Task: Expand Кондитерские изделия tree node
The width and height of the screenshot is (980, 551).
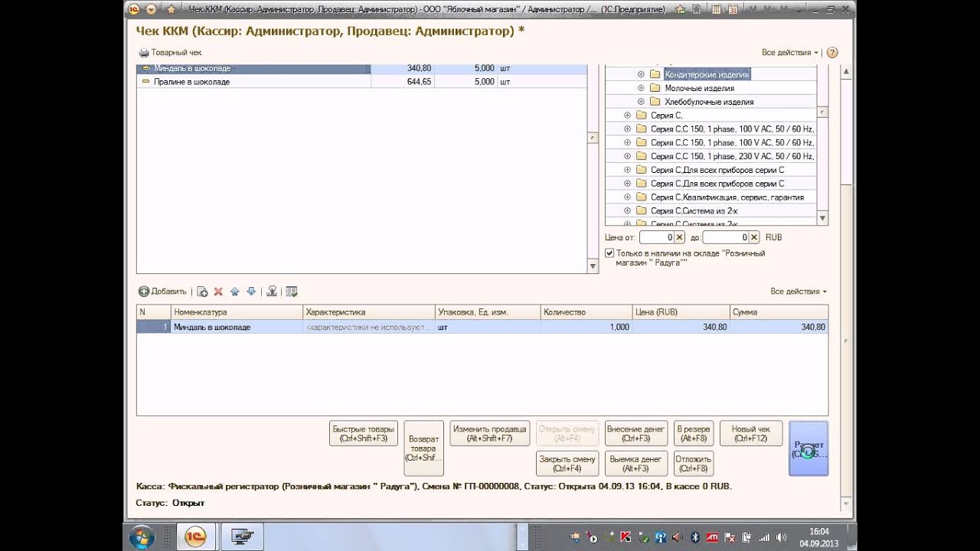Action: 642,74
